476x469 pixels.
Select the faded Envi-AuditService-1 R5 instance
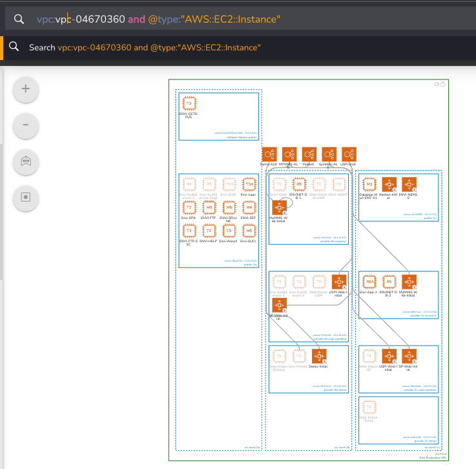pyautogui.click(x=189, y=184)
